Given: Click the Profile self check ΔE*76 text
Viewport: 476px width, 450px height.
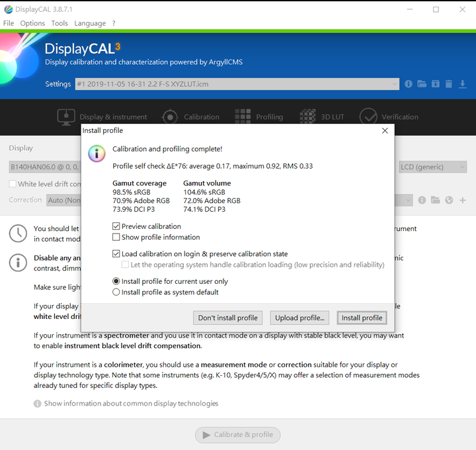Looking at the screenshot, I should pyautogui.click(x=212, y=166).
